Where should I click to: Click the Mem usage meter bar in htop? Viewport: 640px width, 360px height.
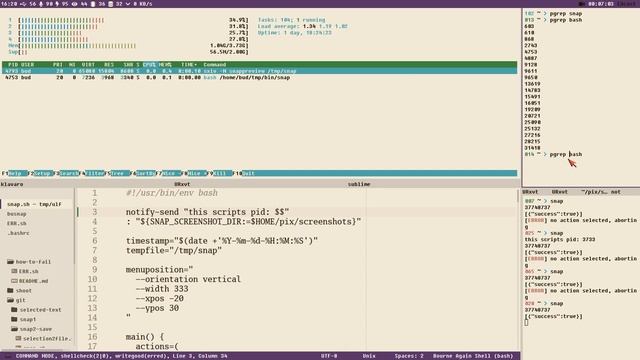click(128, 46)
